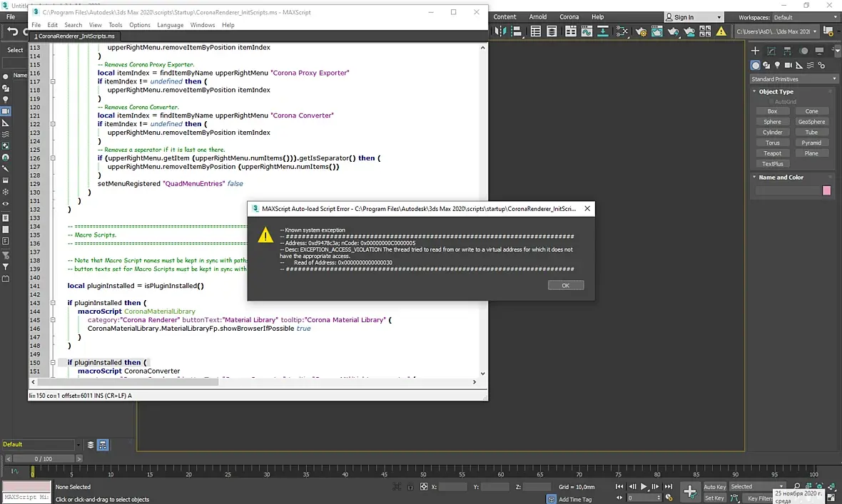Viewport: 842px width, 504px height.
Task: Open the Language menu in MAXScript editor
Action: (170, 25)
